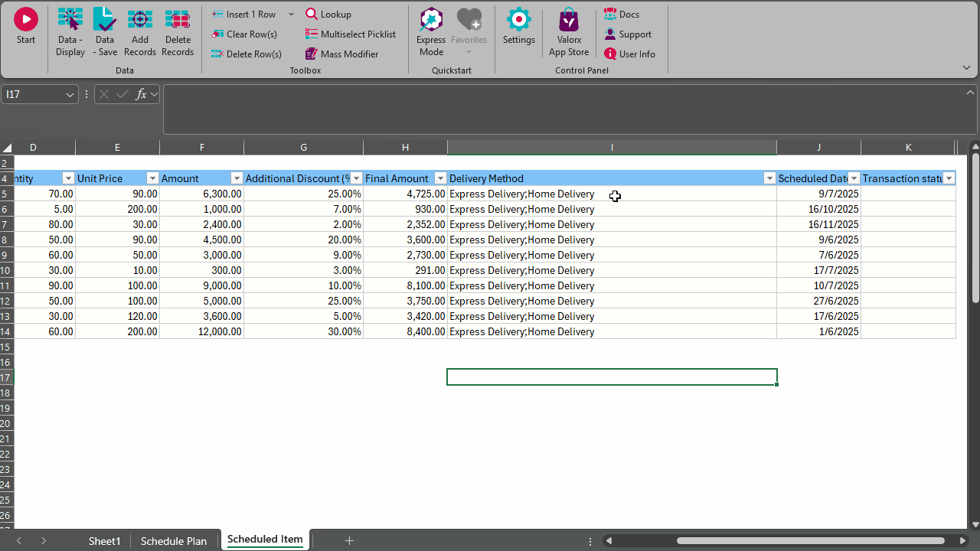
Task: Switch to the Schedule Plan sheet tab
Action: click(174, 541)
